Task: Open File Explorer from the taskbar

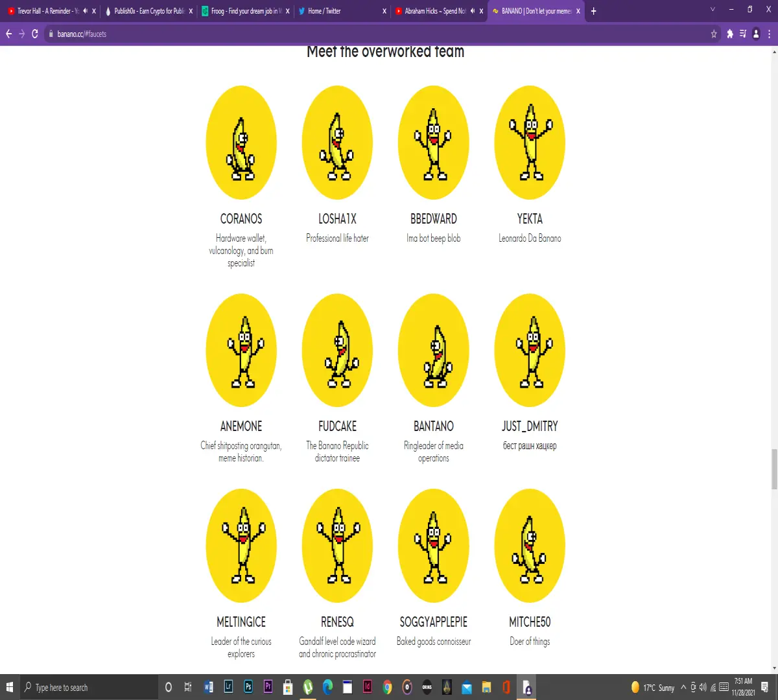Action: point(487,687)
